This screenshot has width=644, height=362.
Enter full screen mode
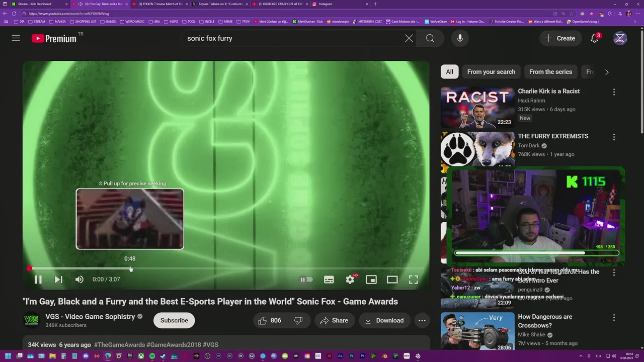click(x=413, y=280)
